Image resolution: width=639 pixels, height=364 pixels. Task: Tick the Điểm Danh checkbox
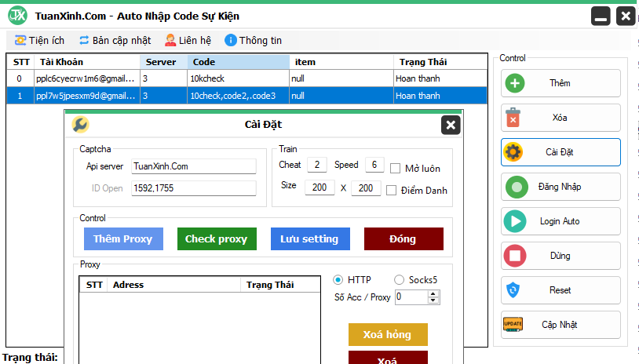coord(392,190)
